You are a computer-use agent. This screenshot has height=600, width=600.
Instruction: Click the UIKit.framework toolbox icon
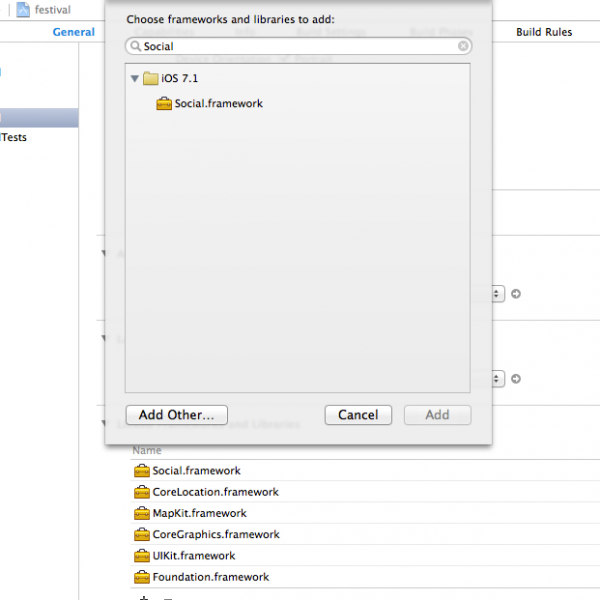pyautogui.click(x=142, y=556)
